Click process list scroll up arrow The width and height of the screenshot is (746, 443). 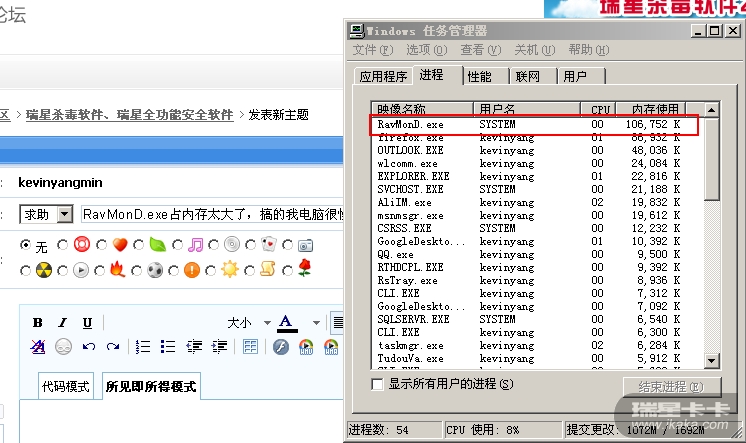pyautogui.click(x=711, y=110)
